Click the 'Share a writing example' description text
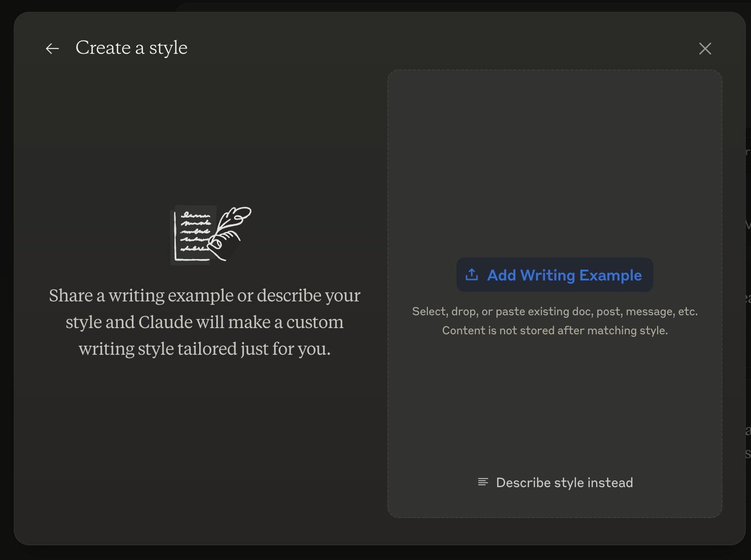The height and width of the screenshot is (560, 751). tap(204, 296)
